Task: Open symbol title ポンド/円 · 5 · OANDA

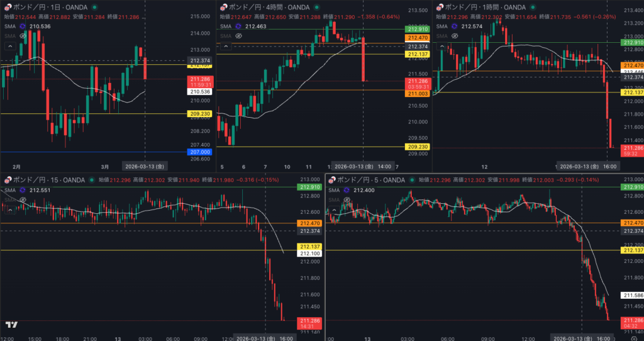Action: point(371,180)
